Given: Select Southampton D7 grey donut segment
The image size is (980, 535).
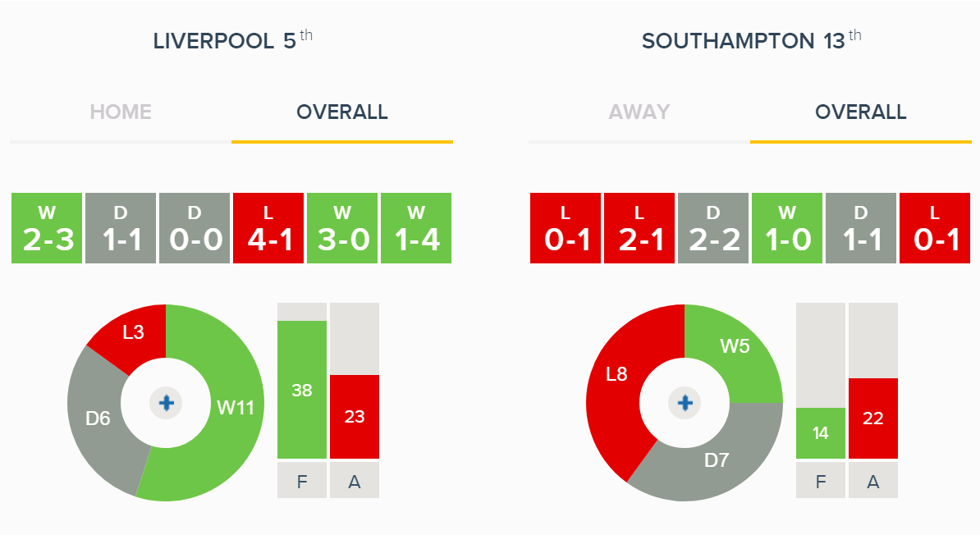Looking at the screenshot, I should point(717,460).
